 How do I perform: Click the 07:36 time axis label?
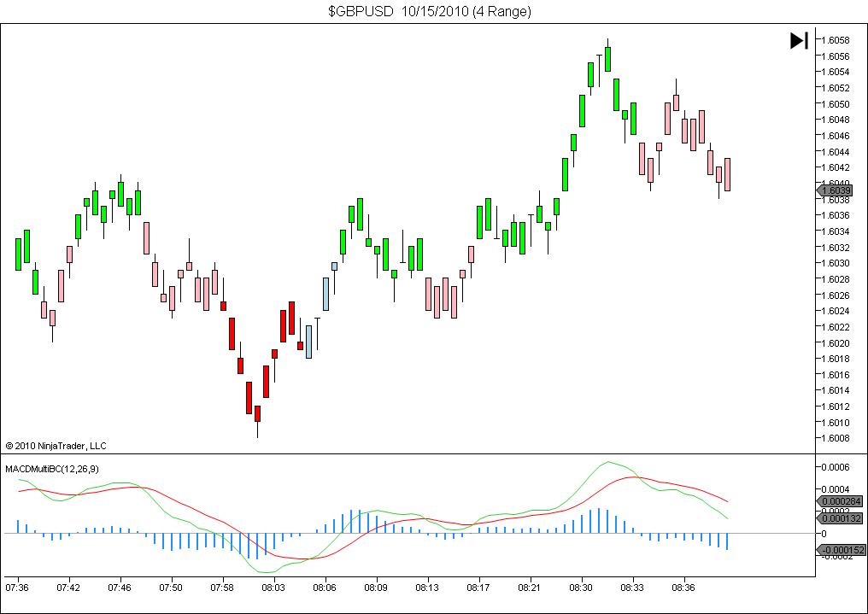tap(17, 588)
